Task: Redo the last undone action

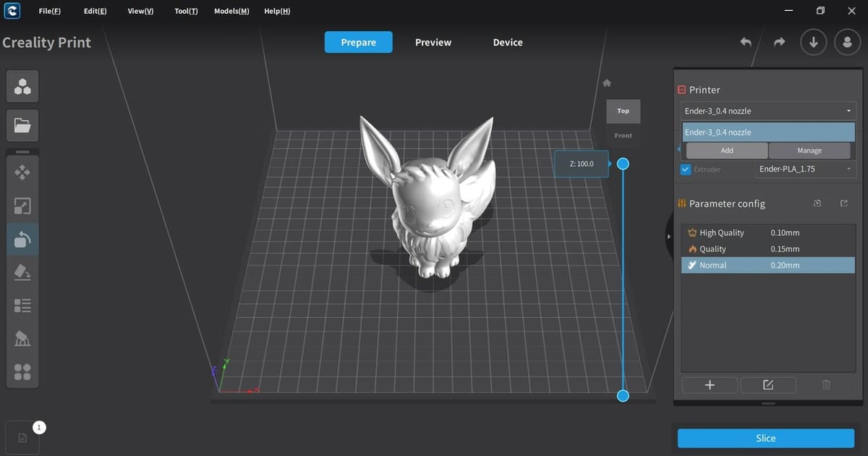Action: click(x=779, y=42)
